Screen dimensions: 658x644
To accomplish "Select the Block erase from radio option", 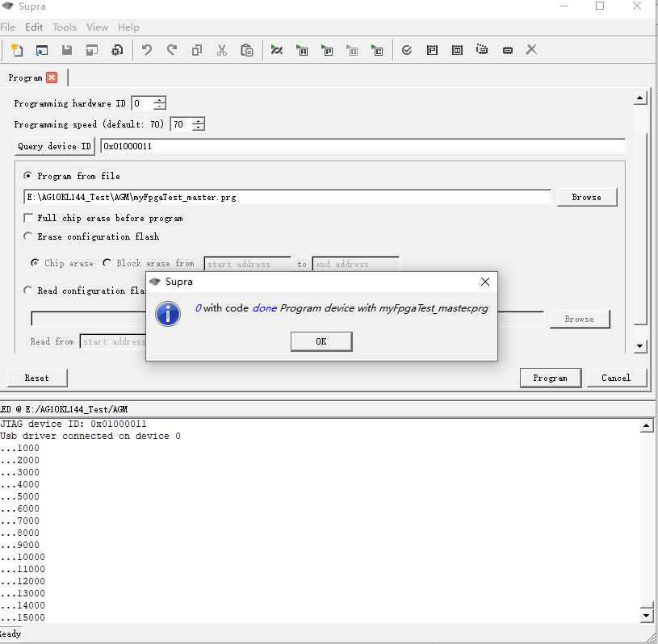I will (x=107, y=263).
